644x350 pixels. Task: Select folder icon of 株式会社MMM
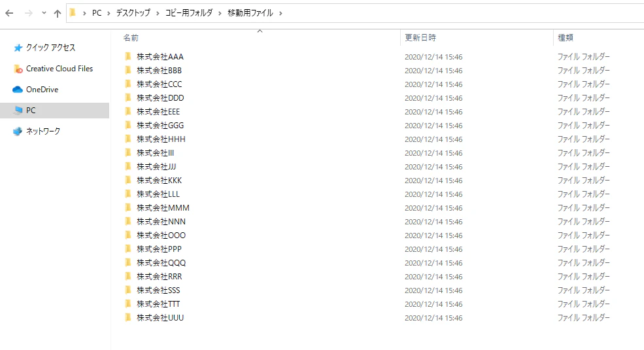(x=128, y=207)
